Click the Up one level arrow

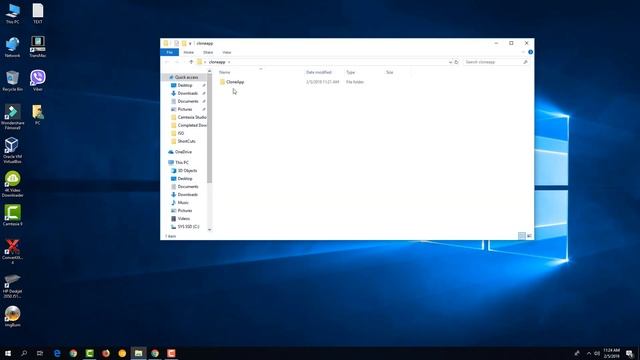point(191,62)
